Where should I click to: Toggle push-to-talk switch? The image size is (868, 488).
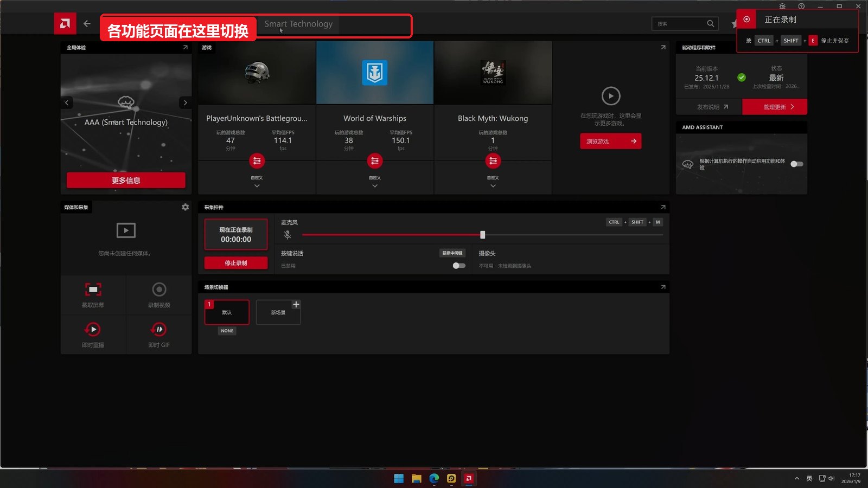[x=459, y=266]
